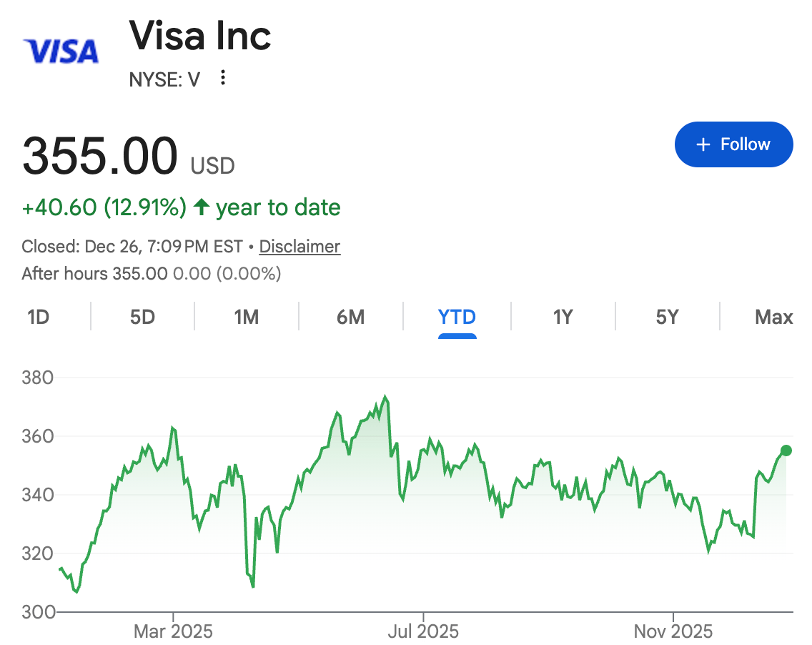Click the Jul 2025 axis marker
The image size is (812, 645).
pyautogui.click(x=423, y=631)
